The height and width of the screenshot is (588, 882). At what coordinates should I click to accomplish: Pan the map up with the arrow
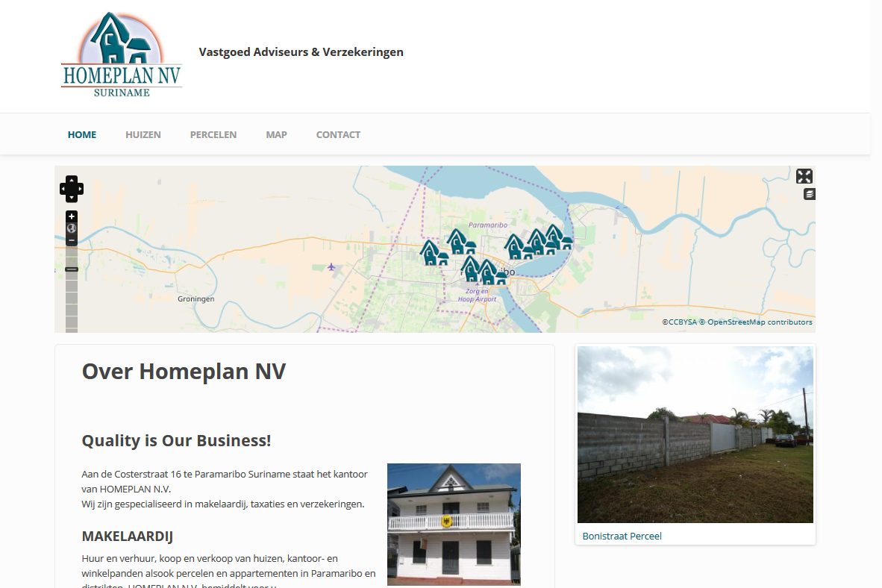[x=72, y=180]
